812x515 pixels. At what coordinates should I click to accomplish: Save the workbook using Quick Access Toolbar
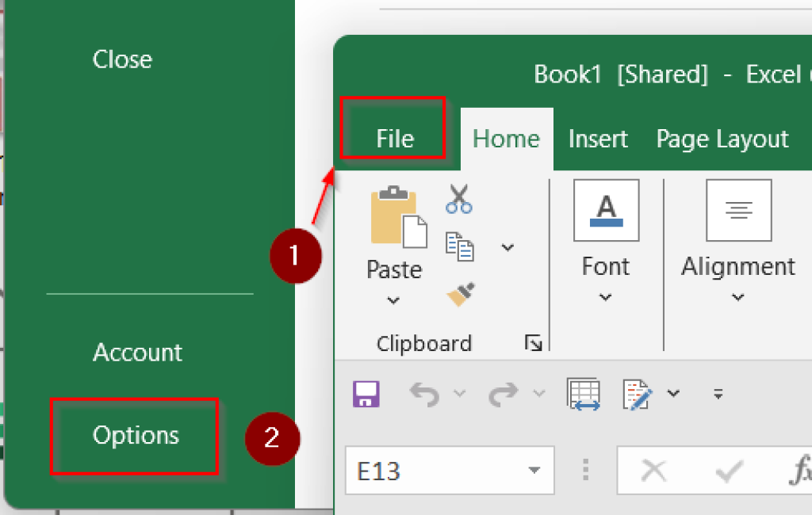(x=365, y=394)
